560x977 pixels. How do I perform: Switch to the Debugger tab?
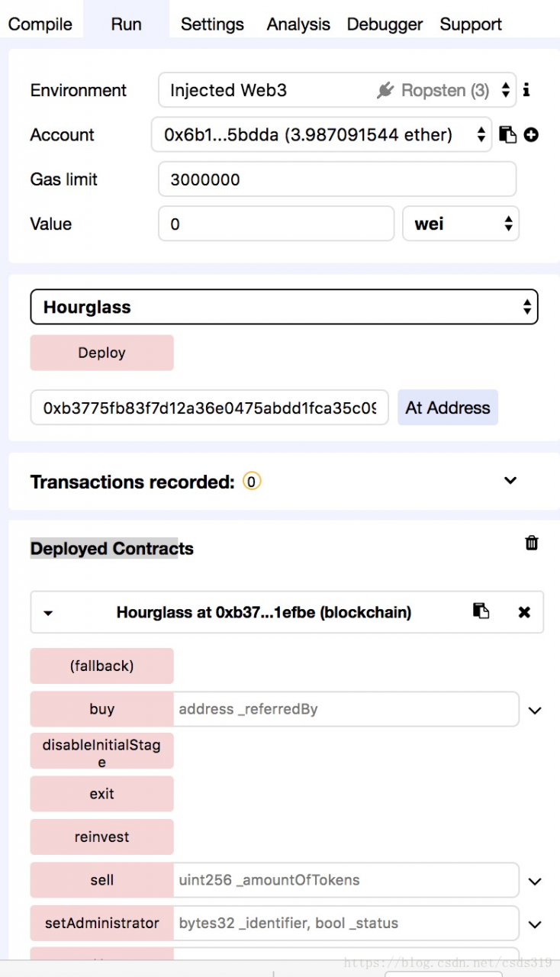pos(385,24)
